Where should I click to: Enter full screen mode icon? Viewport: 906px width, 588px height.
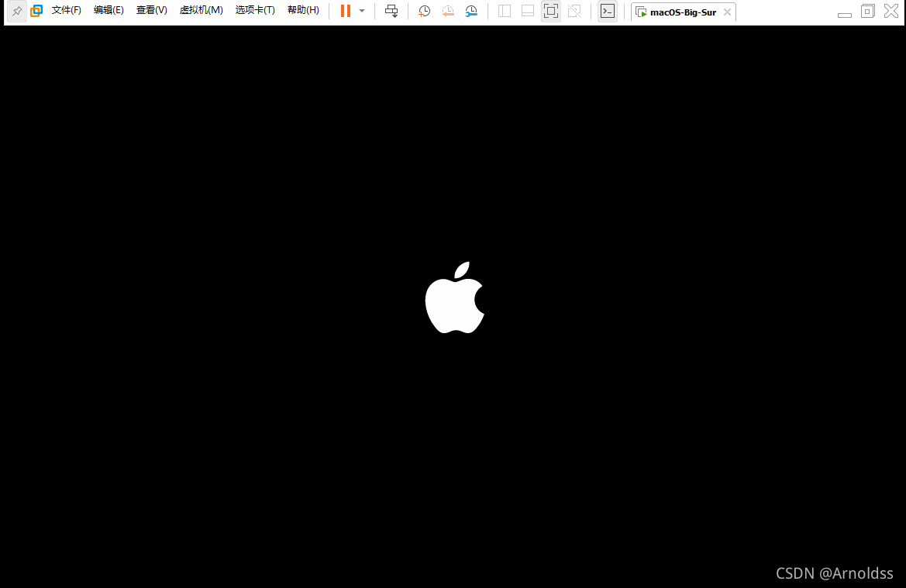pyautogui.click(x=550, y=11)
